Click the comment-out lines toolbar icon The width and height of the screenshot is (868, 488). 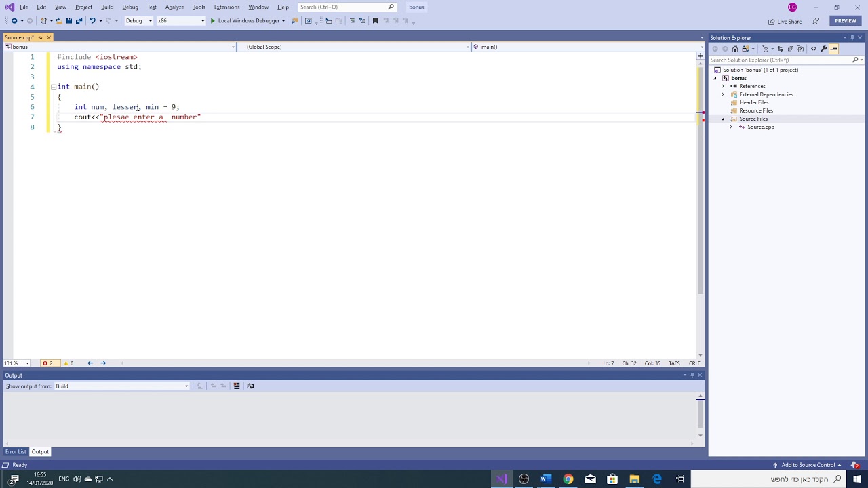[352, 20]
